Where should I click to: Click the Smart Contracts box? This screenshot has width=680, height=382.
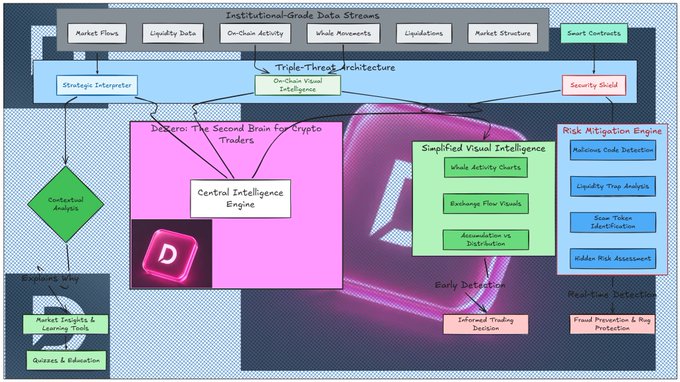(594, 33)
